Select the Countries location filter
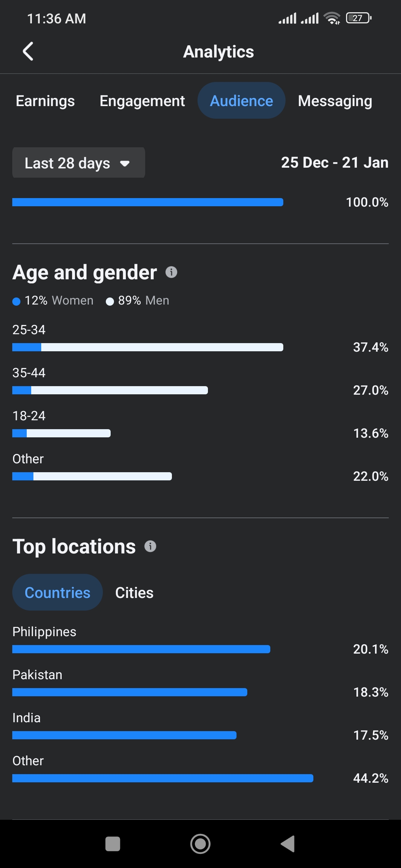The image size is (401, 868). [x=58, y=592]
